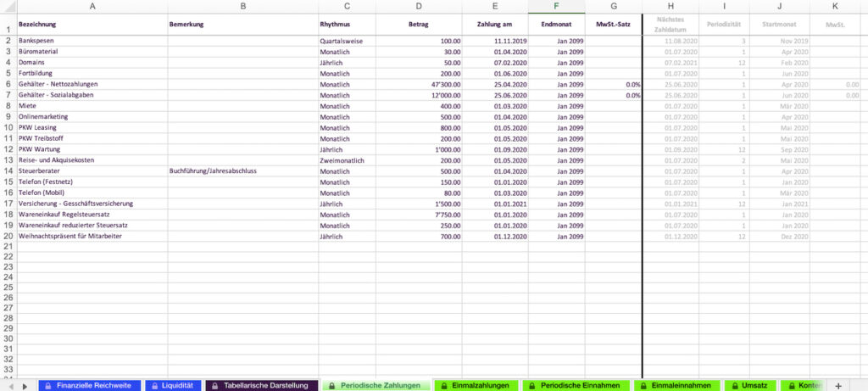Image resolution: width=868 pixels, height=391 pixels.
Task: Select the Versicherung - Gesschäftsversicherung cell
Action: [x=92, y=204]
